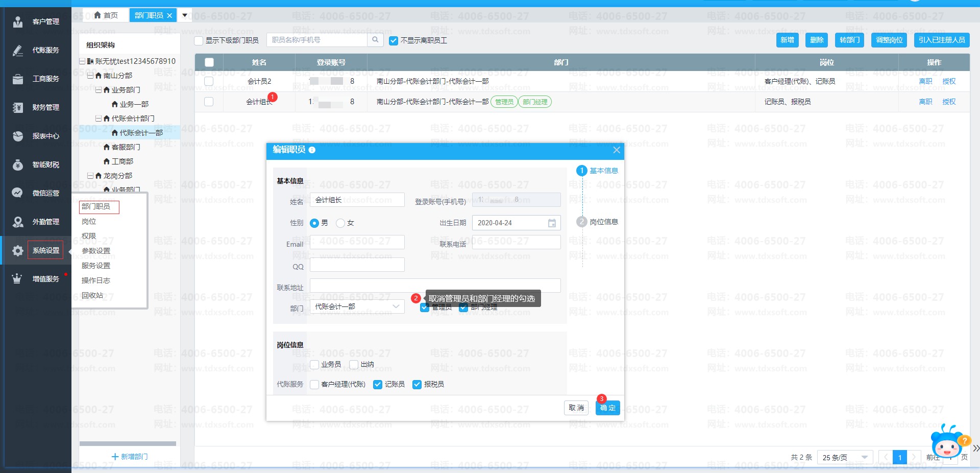The height and width of the screenshot is (473, 980).
Task: Click the sidebar horizontal scrollbar
Action: tap(128, 444)
